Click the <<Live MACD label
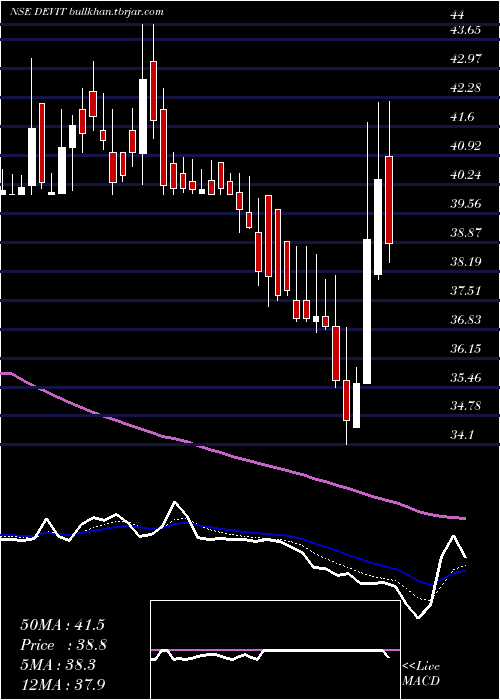Screen dimensions: 500x700 421,674
